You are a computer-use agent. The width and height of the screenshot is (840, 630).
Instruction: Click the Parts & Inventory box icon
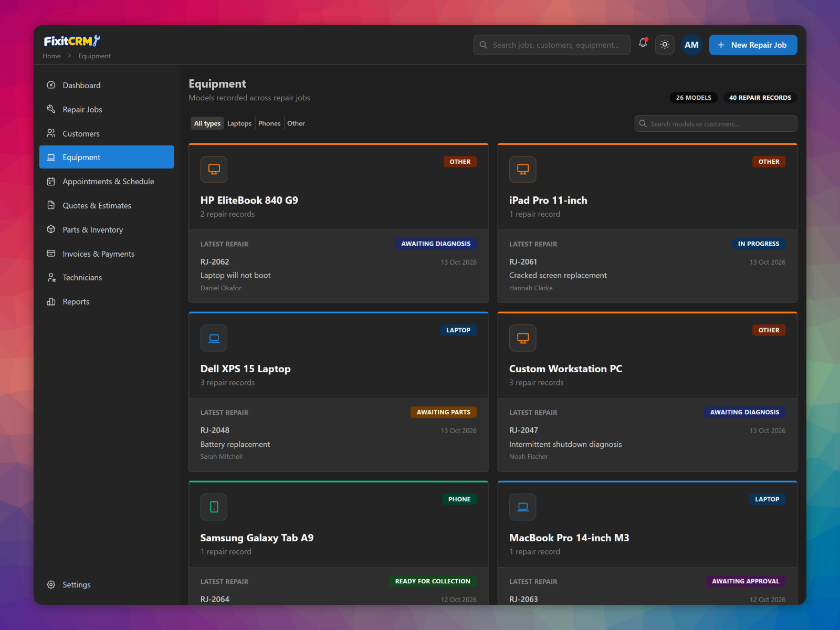click(51, 229)
